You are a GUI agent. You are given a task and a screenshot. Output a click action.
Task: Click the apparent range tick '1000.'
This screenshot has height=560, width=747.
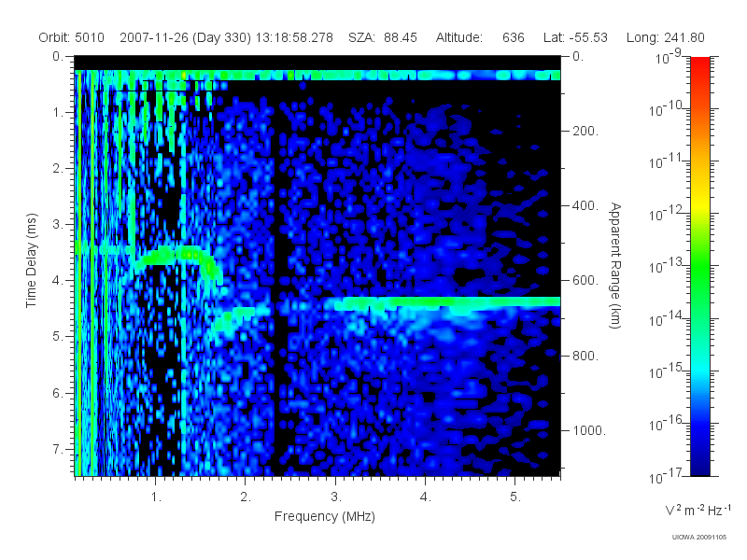[x=589, y=430]
